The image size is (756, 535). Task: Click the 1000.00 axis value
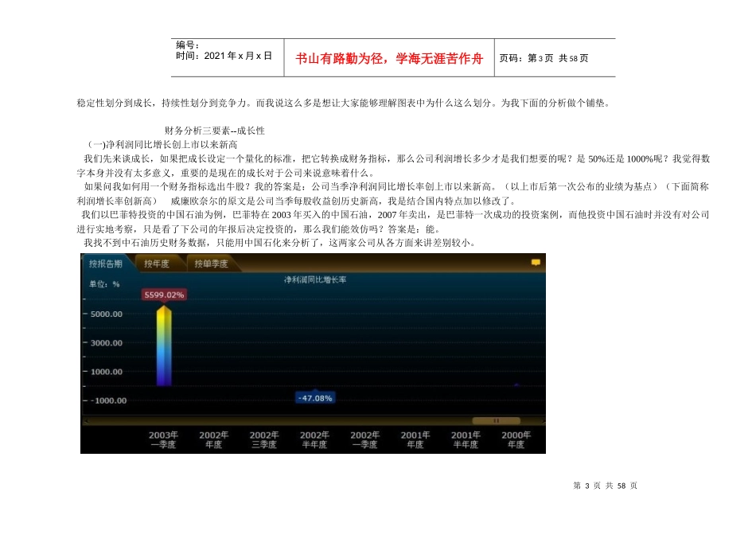(107, 372)
